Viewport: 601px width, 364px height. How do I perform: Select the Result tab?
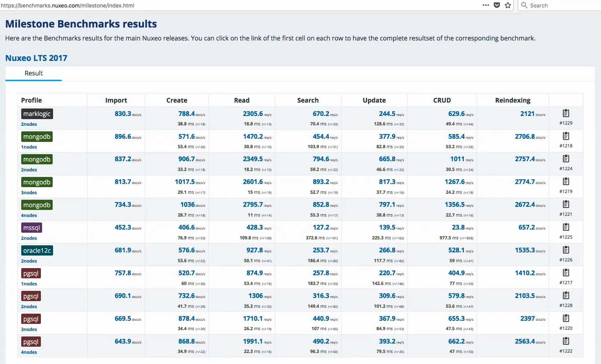[34, 74]
